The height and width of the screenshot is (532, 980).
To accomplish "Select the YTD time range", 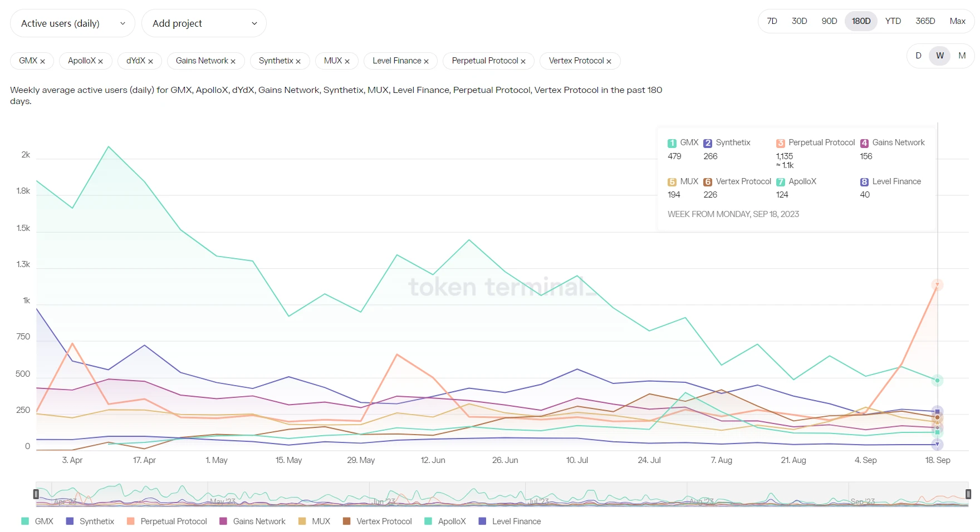I will [x=893, y=21].
